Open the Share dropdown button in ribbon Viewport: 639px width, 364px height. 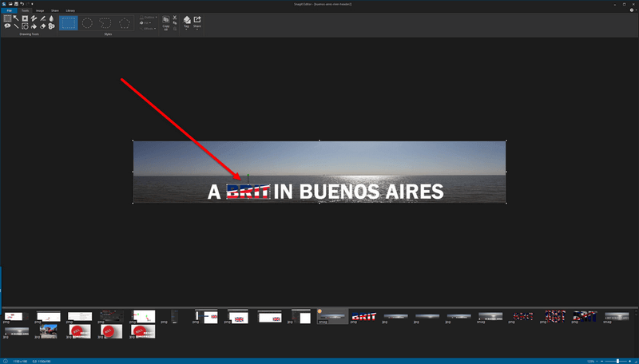197,23
